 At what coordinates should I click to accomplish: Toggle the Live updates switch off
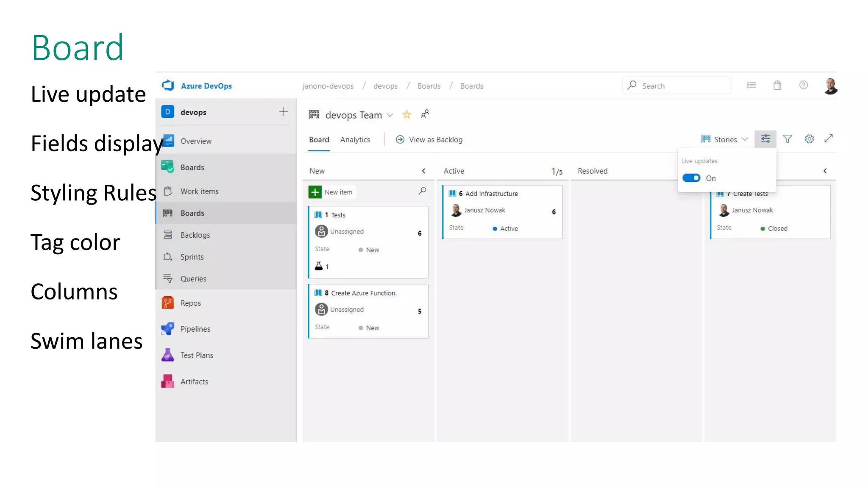691,178
